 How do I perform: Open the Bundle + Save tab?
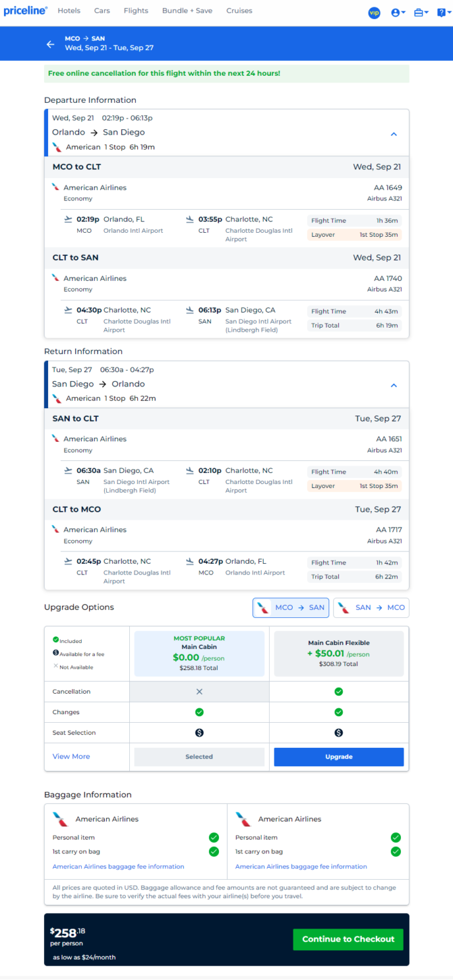click(x=187, y=11)
